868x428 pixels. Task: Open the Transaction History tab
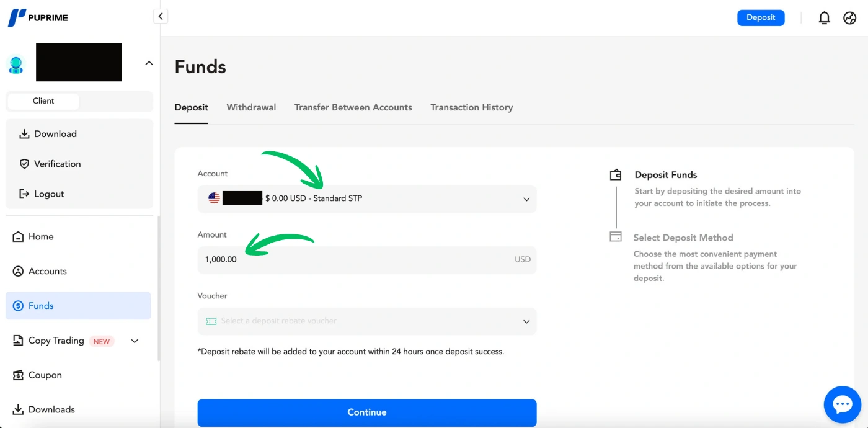point(471,107)
